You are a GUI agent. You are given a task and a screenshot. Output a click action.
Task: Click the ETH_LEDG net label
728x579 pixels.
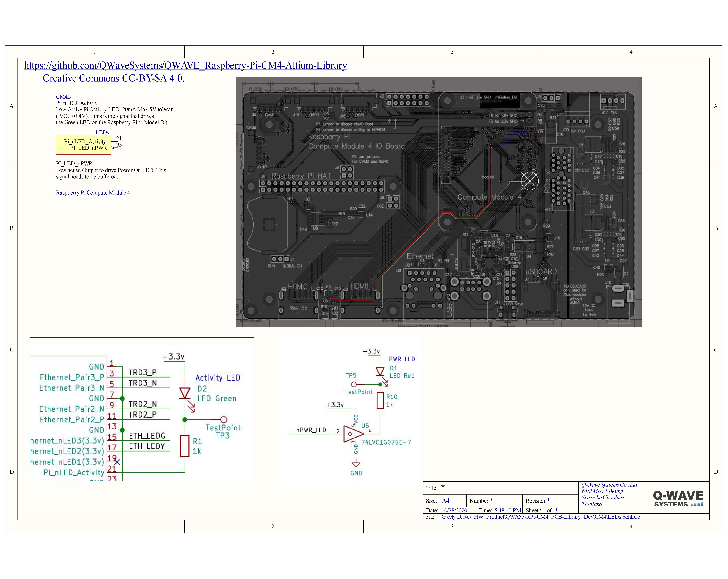[x=147, y=436]
